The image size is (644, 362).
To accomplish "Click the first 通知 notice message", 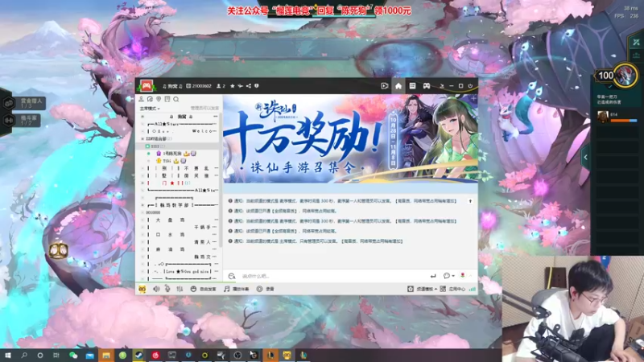I will [342, 201].
